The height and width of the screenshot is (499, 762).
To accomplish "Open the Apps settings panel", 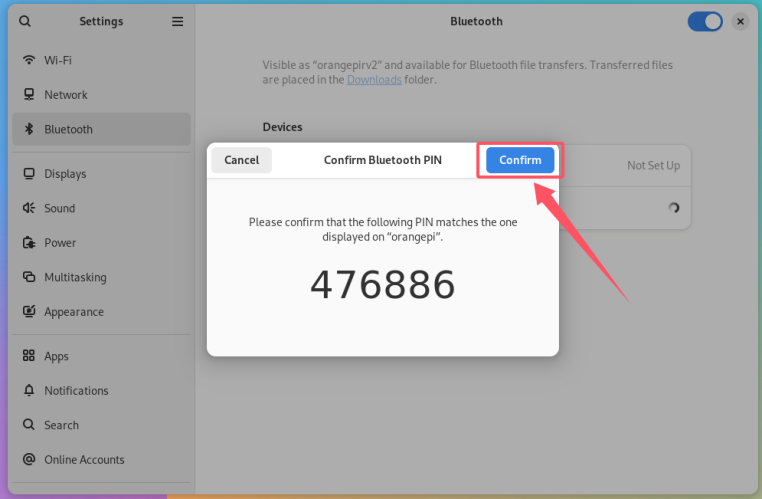I will tap(102, 356).
